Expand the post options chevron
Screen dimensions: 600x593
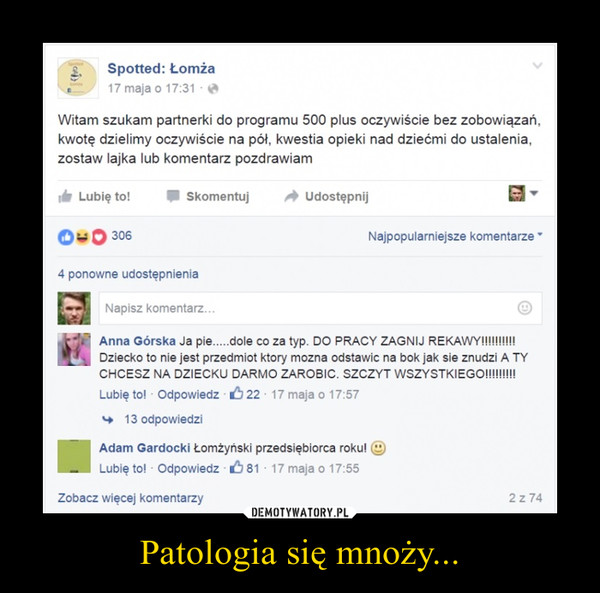(537, 66)
